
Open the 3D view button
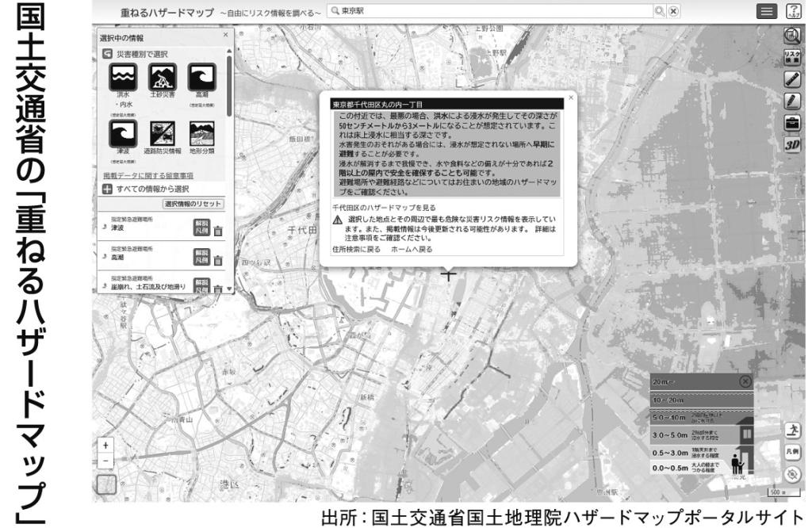coord(791,145)
